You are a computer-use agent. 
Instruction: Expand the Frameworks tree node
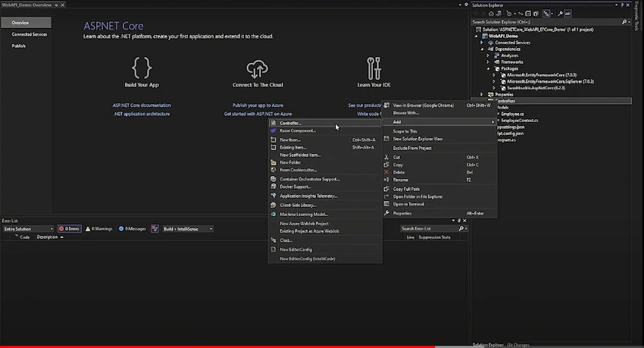(x=488, y=62)
